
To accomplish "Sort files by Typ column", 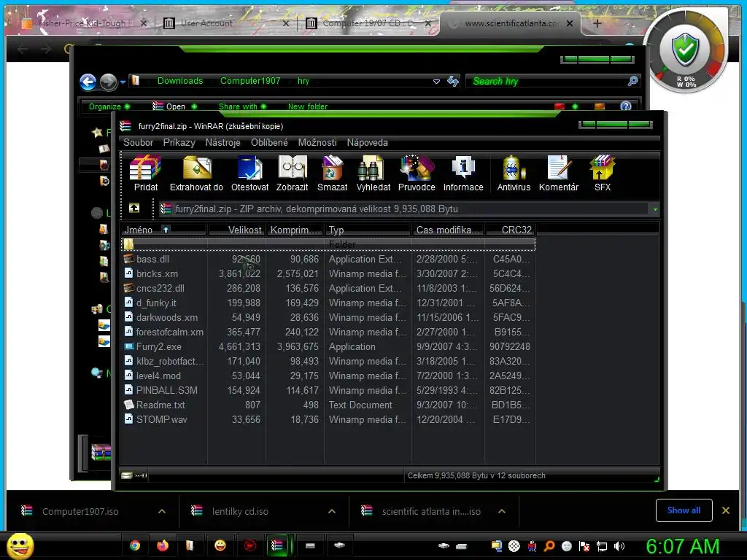I will 368,230.
